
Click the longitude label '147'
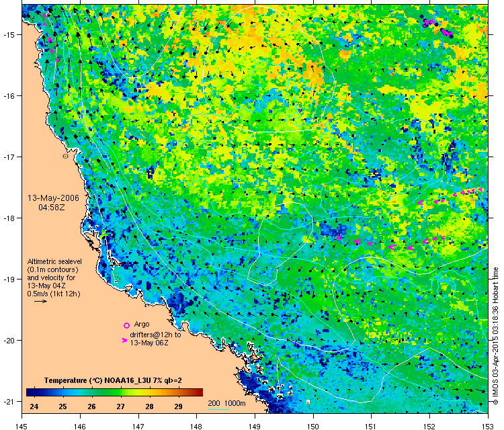(x=138, y=426)
